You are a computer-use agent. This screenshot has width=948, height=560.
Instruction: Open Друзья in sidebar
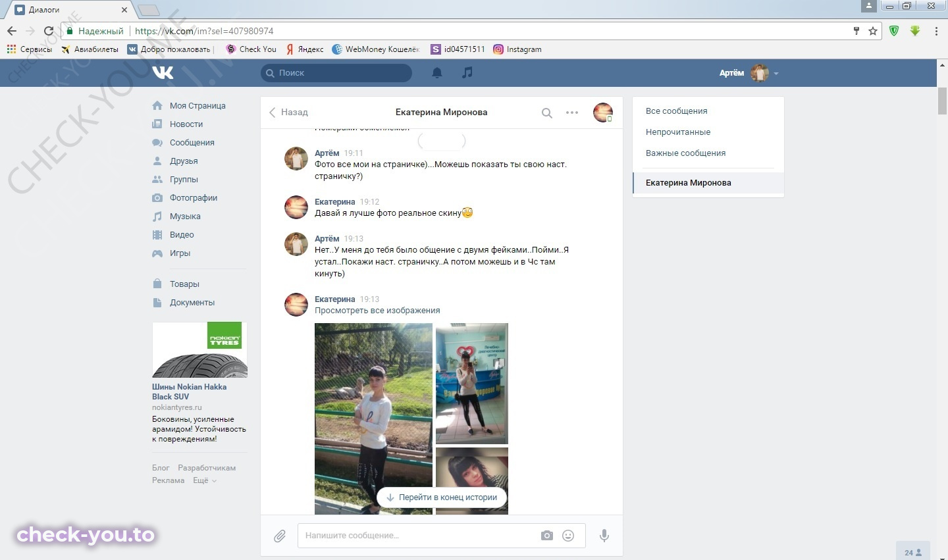pyautogui.click(x=184, y=161)
